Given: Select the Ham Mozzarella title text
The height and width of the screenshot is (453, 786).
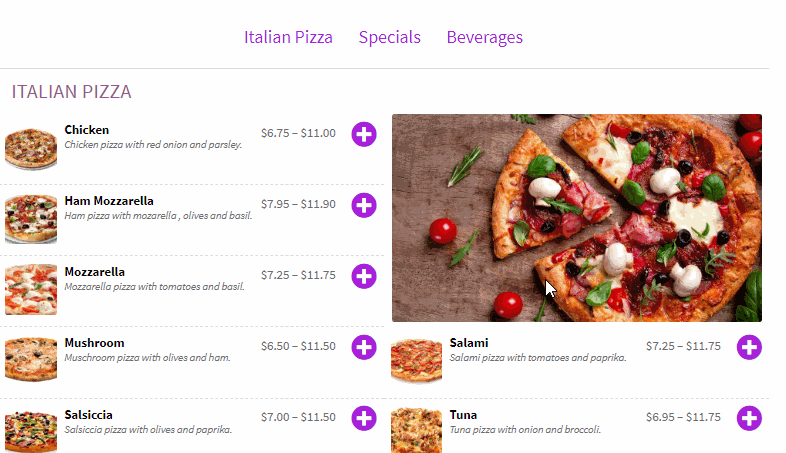Looking at the screenshot, I should (x=109, y=201).
